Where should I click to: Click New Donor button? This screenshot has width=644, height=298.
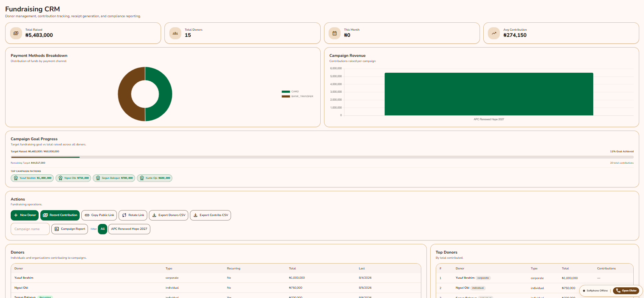[x=24, y=215]
